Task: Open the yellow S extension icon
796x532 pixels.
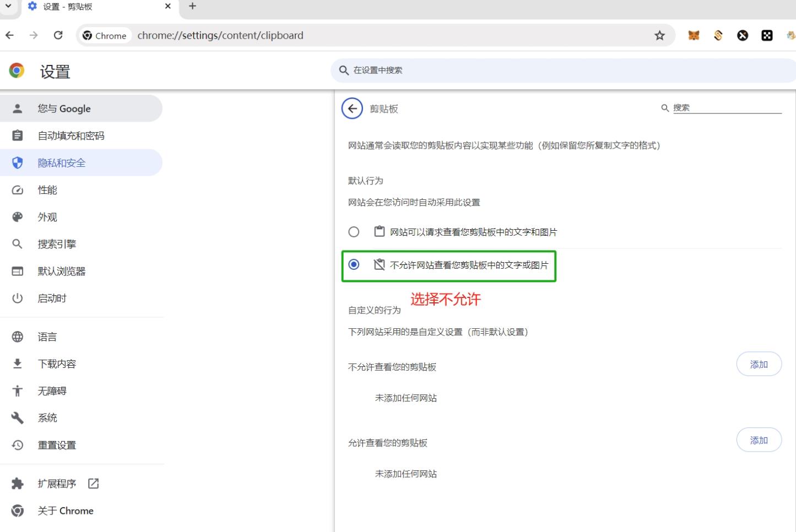Action: click(x=718, y=36)
